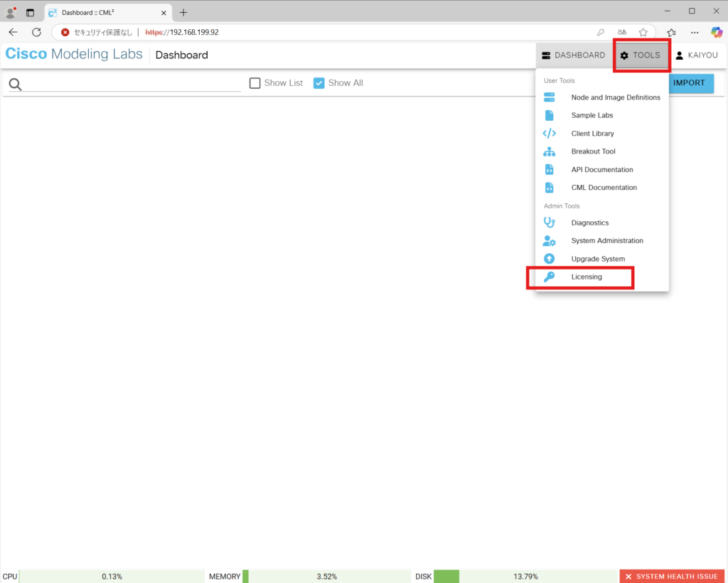Click the CML Documentation file icon

[x=550, y=188]
